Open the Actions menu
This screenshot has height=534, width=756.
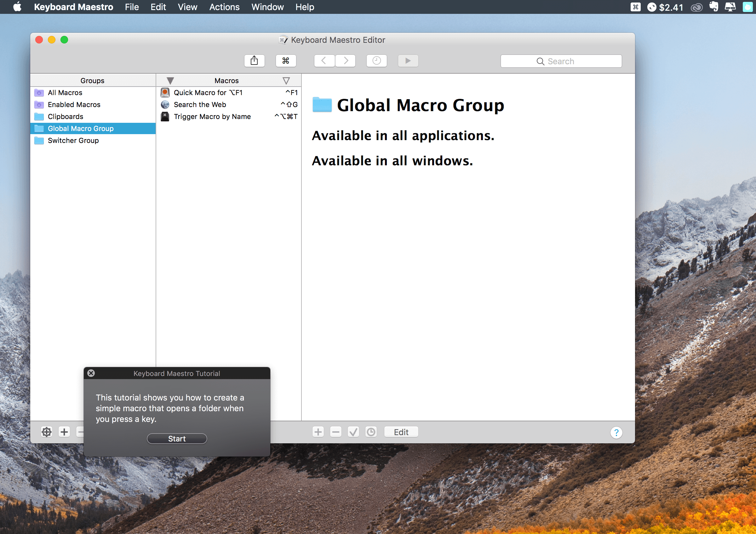224,7
